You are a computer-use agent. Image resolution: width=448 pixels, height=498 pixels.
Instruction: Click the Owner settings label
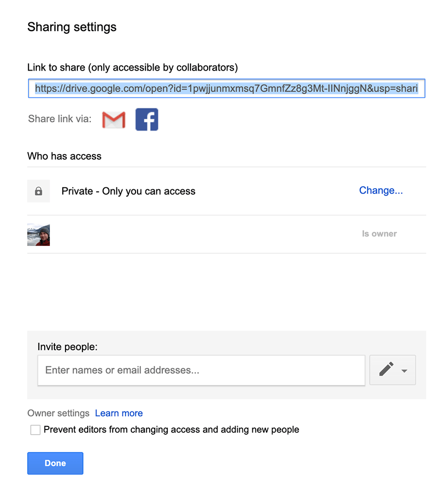click(x=59, y=413)
